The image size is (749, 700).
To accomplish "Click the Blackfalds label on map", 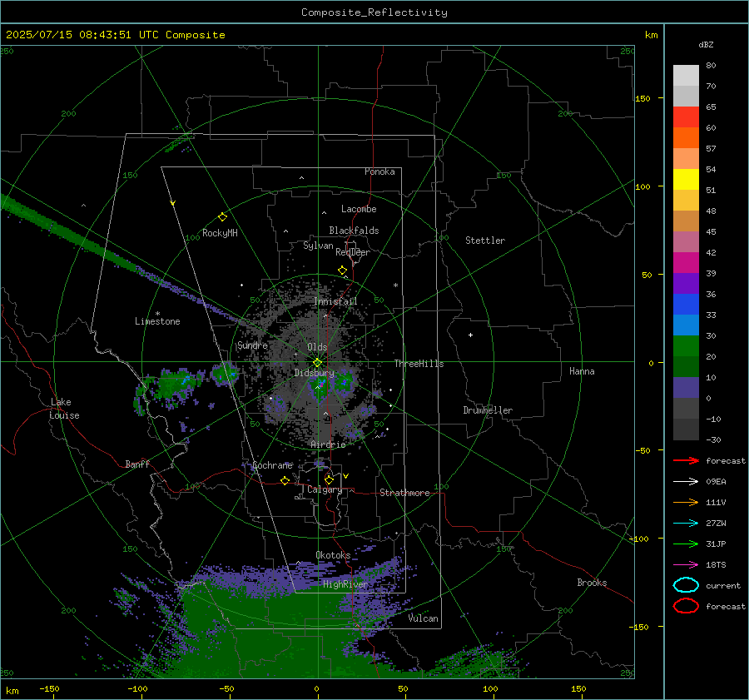I will pos(354,231).
